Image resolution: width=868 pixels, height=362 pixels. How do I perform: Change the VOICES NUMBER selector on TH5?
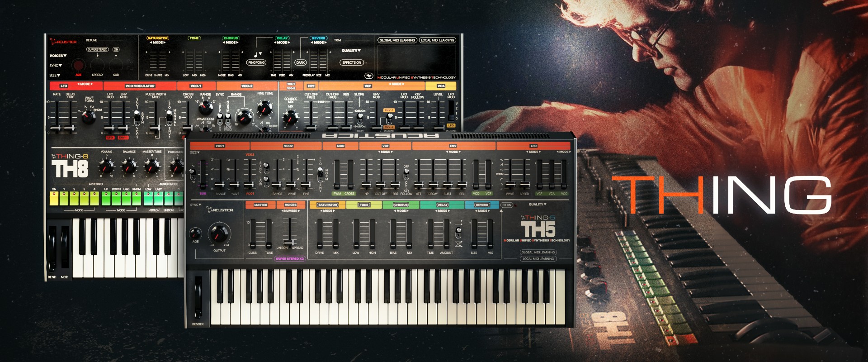tap(290, 211)
